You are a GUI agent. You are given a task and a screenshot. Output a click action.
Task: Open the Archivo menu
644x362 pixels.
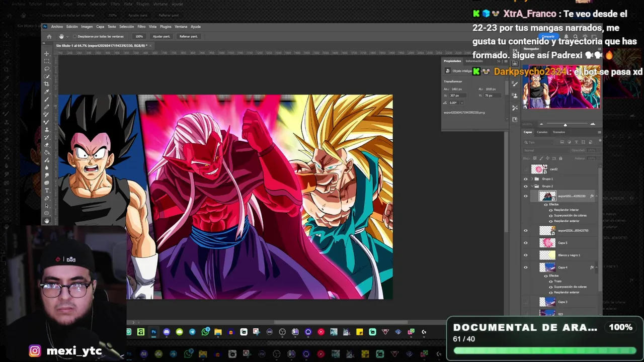pyautogui.click(x=57, y=27)
